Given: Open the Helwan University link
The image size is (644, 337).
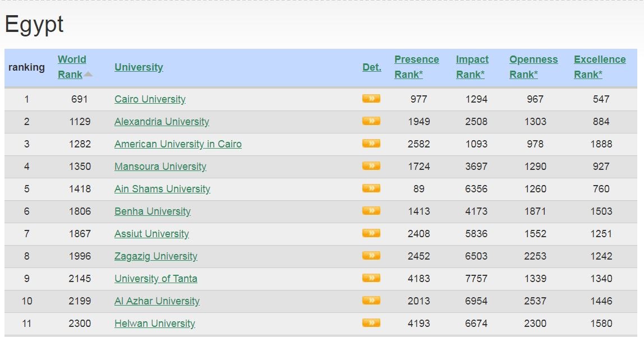Looking at the screenshot, I should [155, 324].
